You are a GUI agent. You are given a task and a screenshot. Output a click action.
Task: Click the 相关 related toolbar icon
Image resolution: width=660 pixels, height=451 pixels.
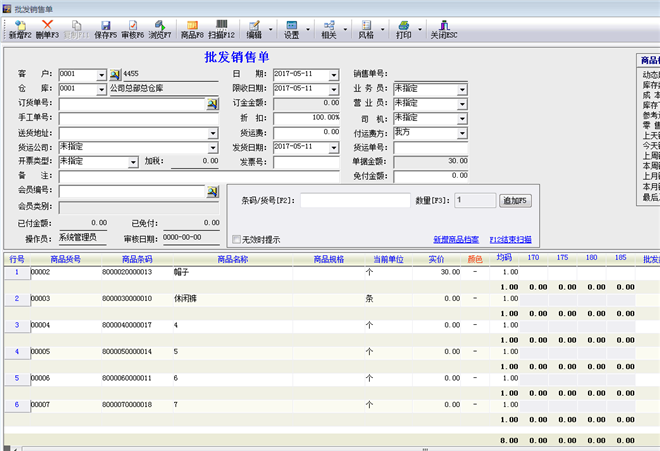329,29
